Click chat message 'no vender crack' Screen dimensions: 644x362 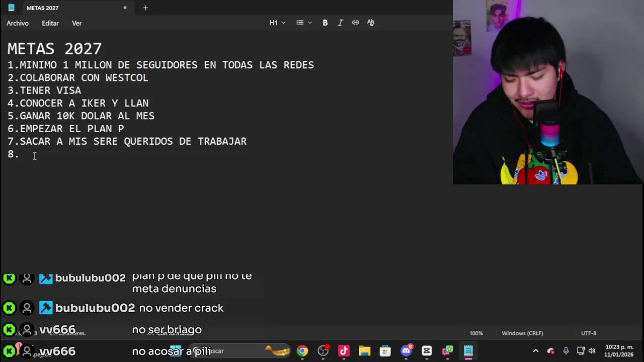181,308
